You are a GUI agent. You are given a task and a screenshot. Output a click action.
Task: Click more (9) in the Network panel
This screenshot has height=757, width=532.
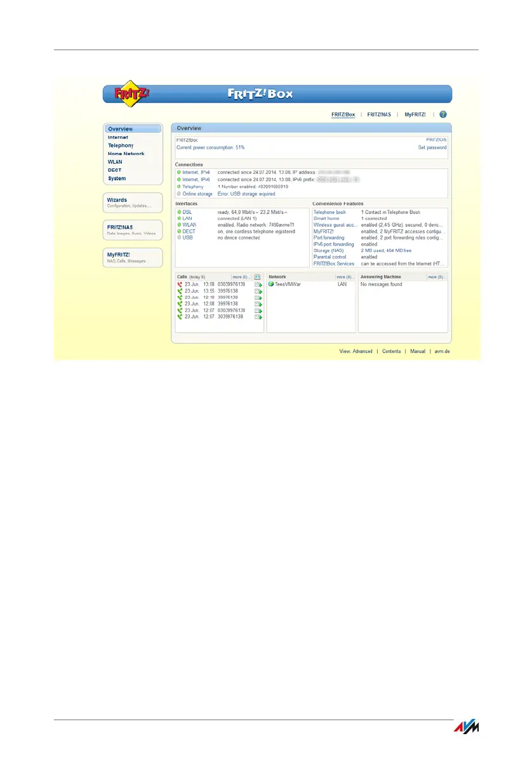(345, 277)
